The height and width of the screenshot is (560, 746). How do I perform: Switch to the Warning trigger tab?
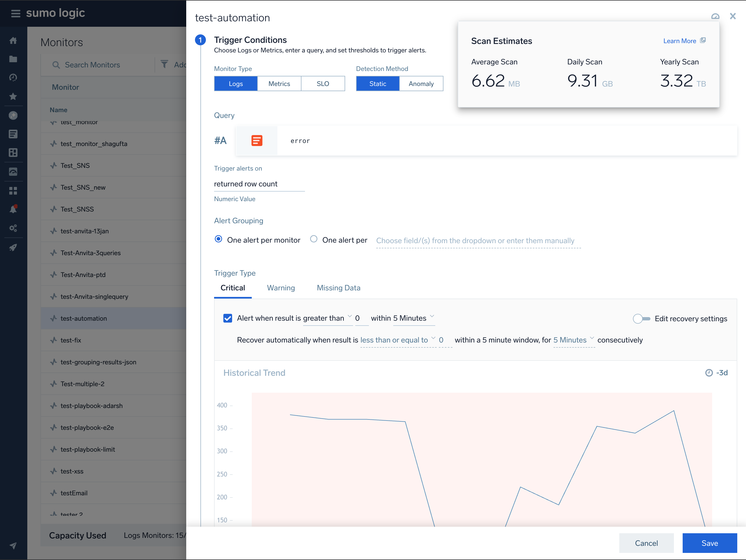[x=281, y=288]
